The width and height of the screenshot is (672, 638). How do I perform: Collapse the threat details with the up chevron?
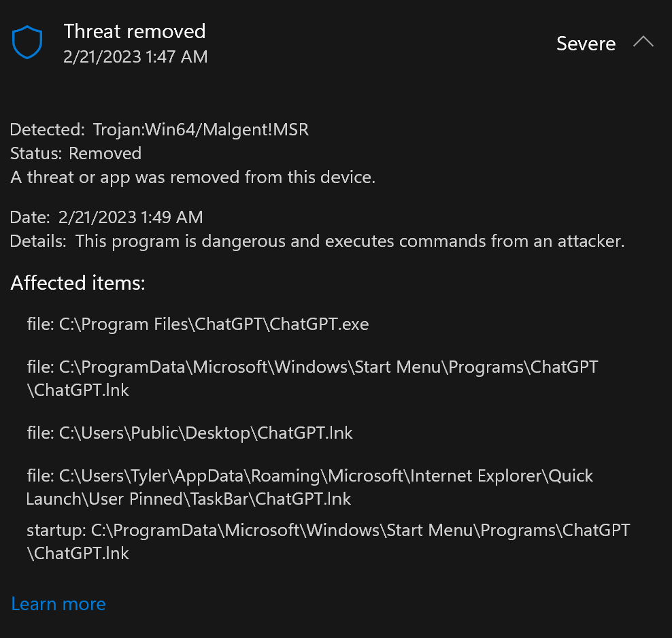coord(643,41)
